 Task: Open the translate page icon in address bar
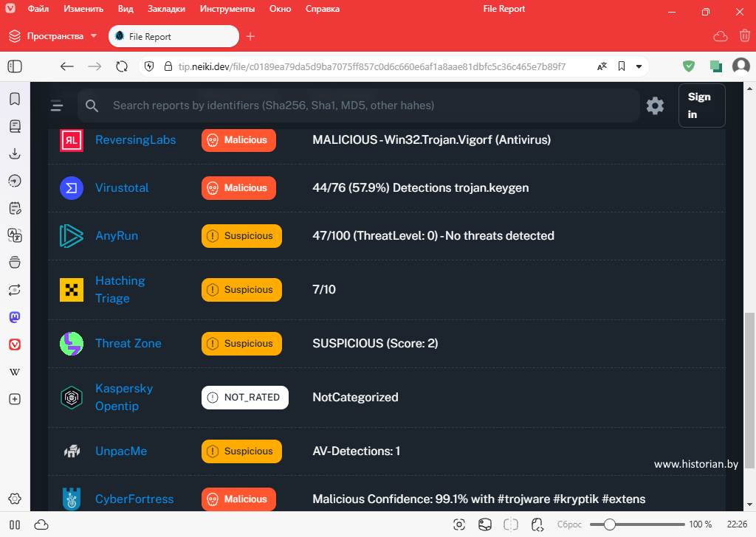[602, 66]
